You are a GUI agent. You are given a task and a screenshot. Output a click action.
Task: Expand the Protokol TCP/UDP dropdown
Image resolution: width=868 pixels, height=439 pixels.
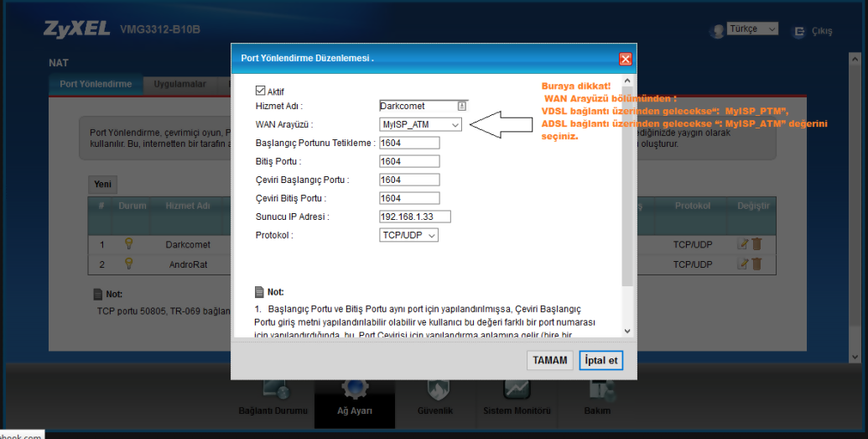pyautogui.click(x=408, y=235)
